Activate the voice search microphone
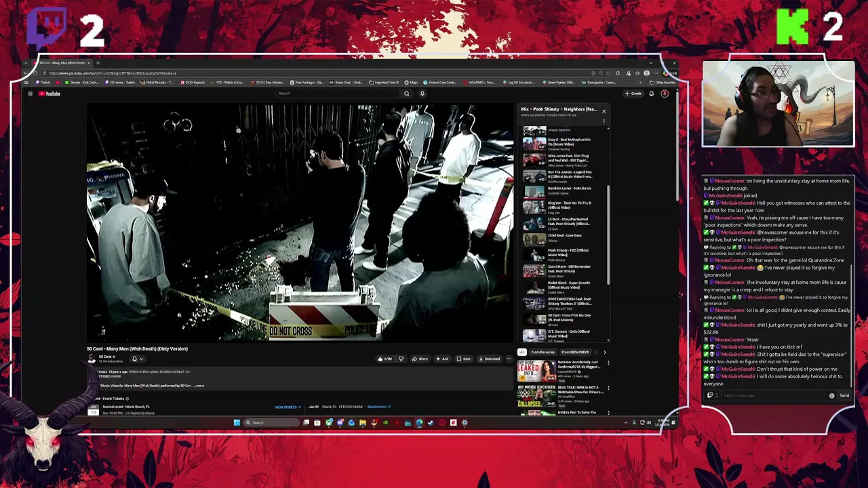This screenshot has height=488, width=868. [422, 94]
